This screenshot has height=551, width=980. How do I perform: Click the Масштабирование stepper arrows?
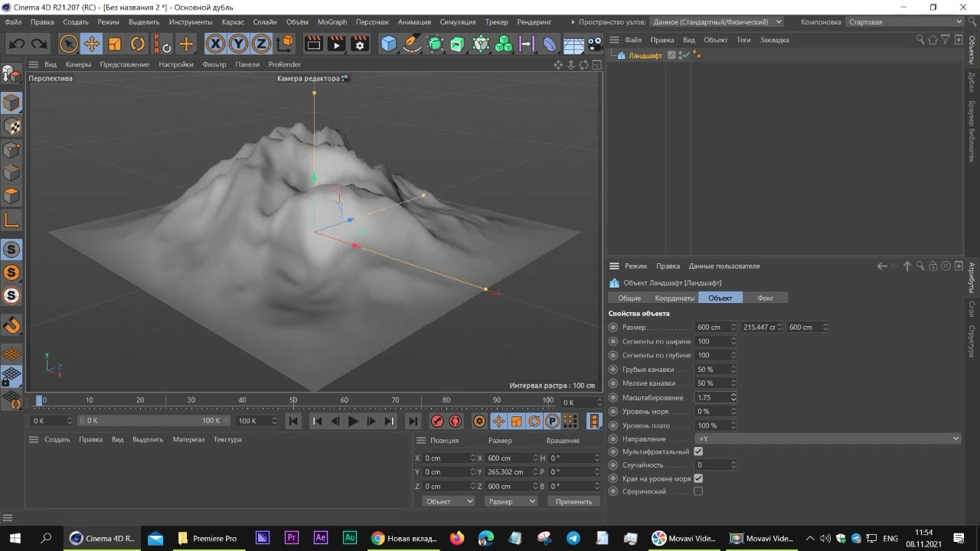pos(733,398)
